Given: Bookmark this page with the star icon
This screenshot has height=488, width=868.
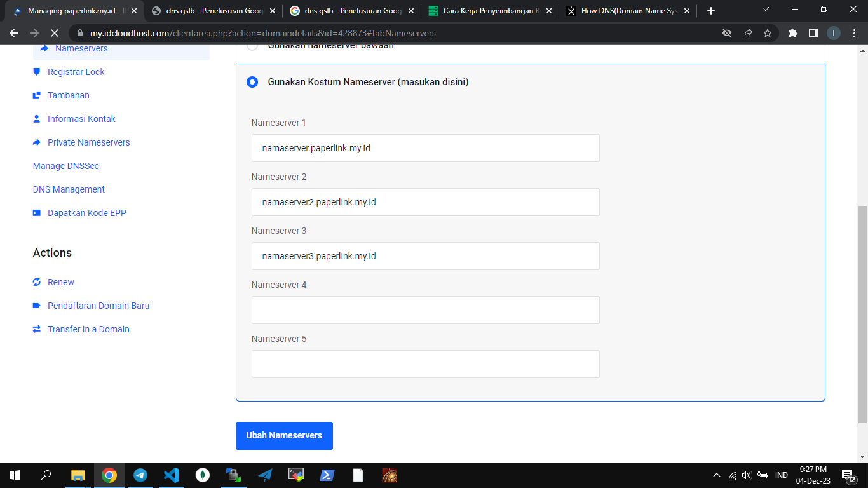Looking at the screenshot, I should pyautogui.click(x=768, y=33).
